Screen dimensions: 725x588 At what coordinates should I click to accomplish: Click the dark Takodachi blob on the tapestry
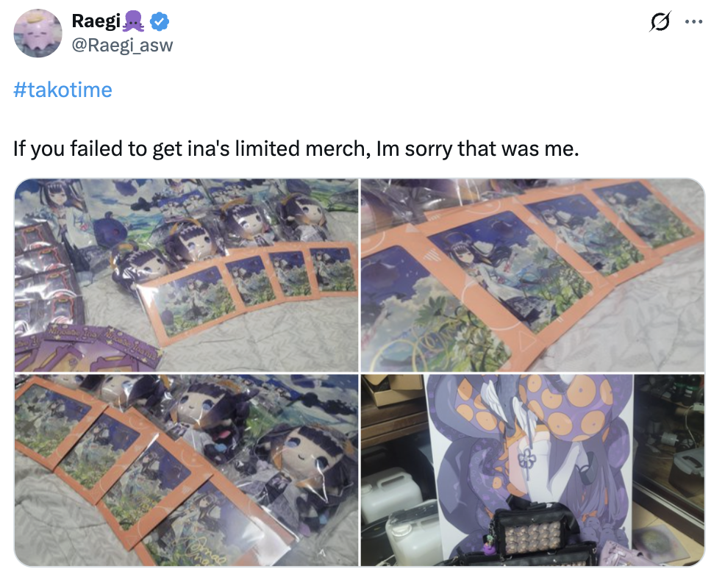[110, 227]
